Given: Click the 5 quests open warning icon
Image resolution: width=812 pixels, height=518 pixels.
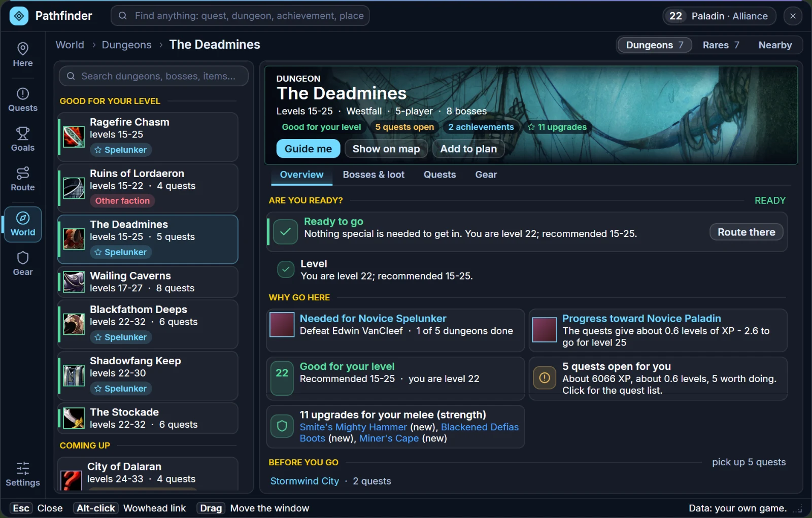Looking at the screenshot, I should pos(545,378).
